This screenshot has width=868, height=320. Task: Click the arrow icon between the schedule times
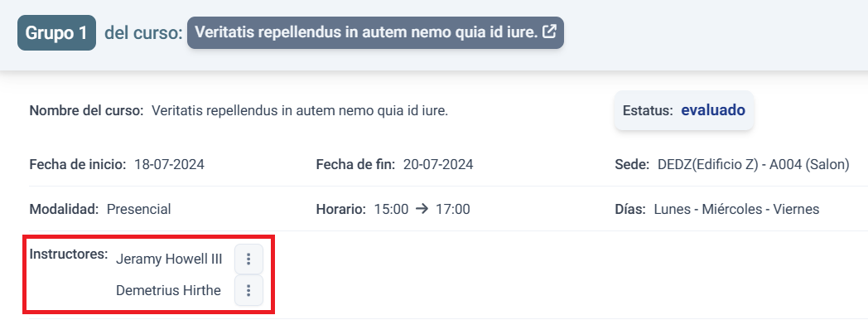[422, 209]
